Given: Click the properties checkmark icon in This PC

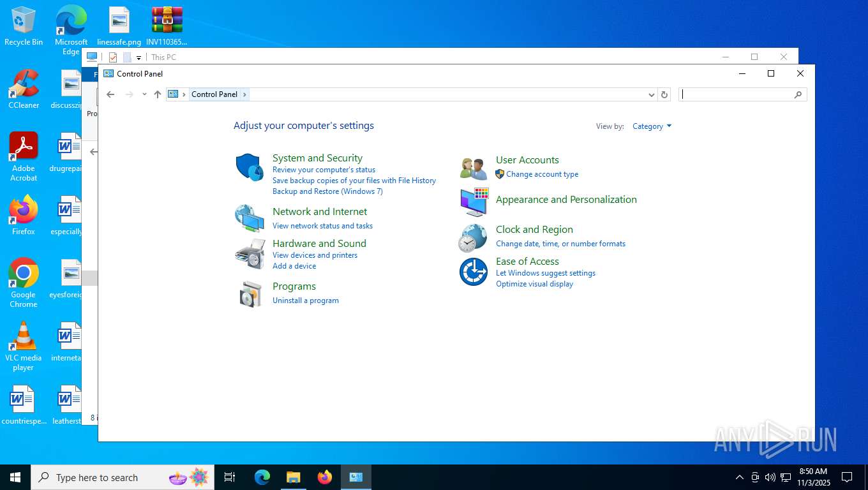Looking at the screenshot, I should (x=113, y=57).
